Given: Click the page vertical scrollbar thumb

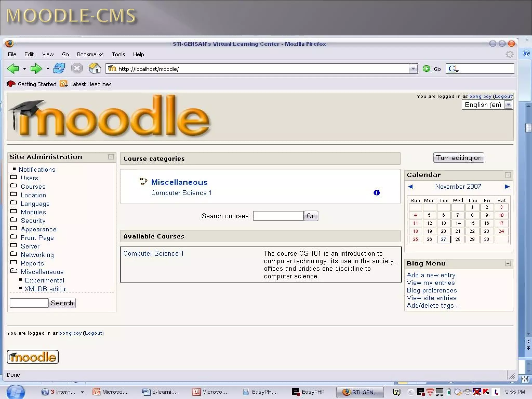Looking at the screenshot, I should tap(528, 128).
